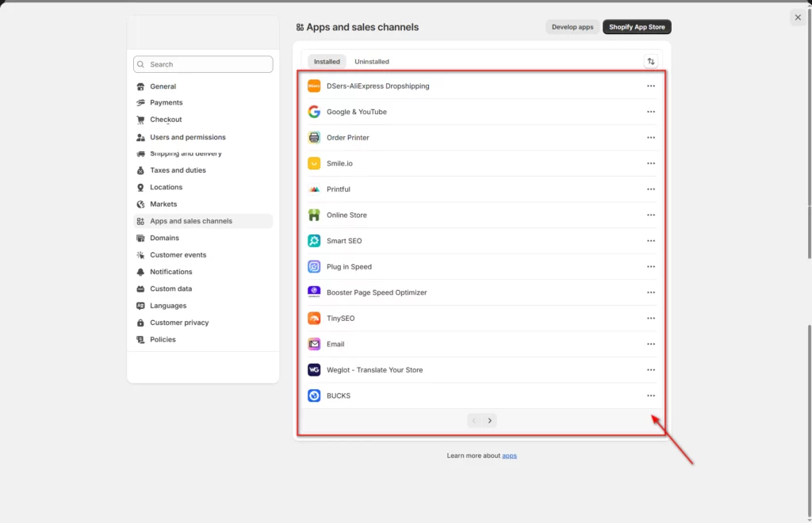Screen dimensions: 812x523
Task: Open options menu for Order Printer
Action: point(651,138)
